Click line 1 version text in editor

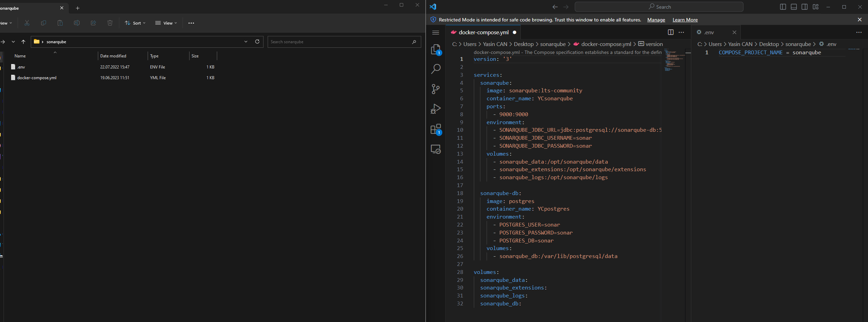(492, 59)
